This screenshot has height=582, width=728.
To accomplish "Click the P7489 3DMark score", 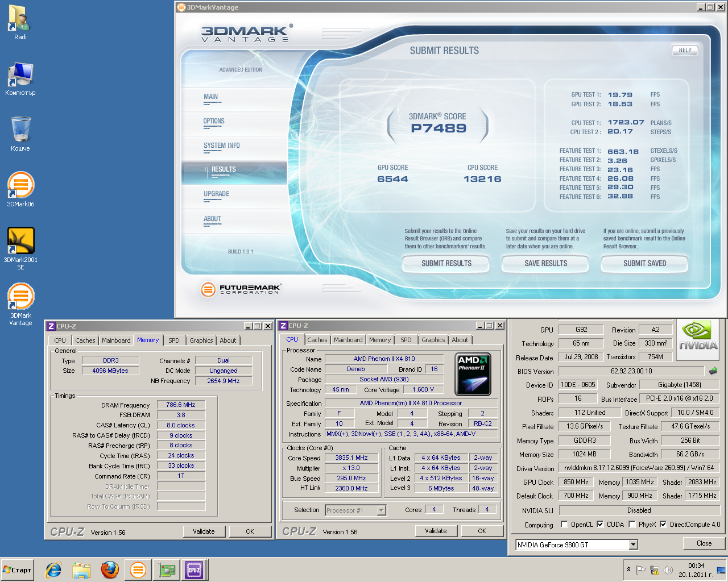I will [x=439, y=128].
